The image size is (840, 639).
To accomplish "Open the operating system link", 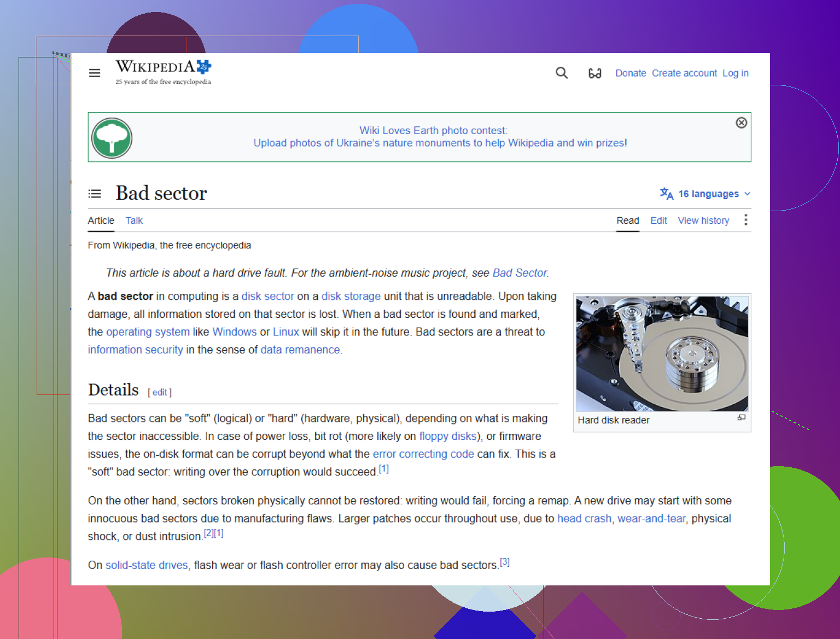I will (x=148, y=332).
